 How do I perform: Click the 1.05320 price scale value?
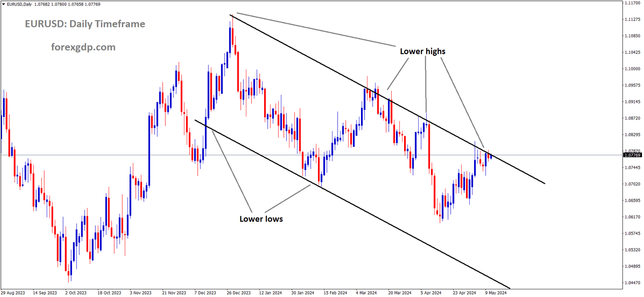coord(632,250)
